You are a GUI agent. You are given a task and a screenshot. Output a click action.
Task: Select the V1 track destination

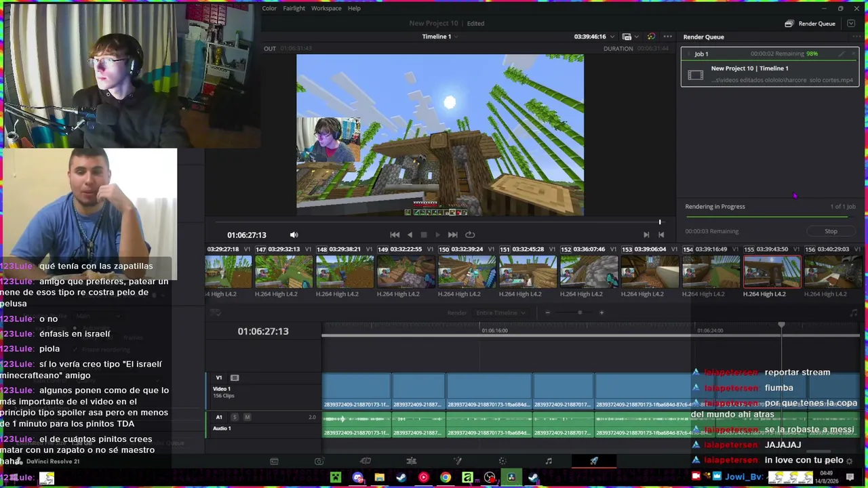coord(219,378)
